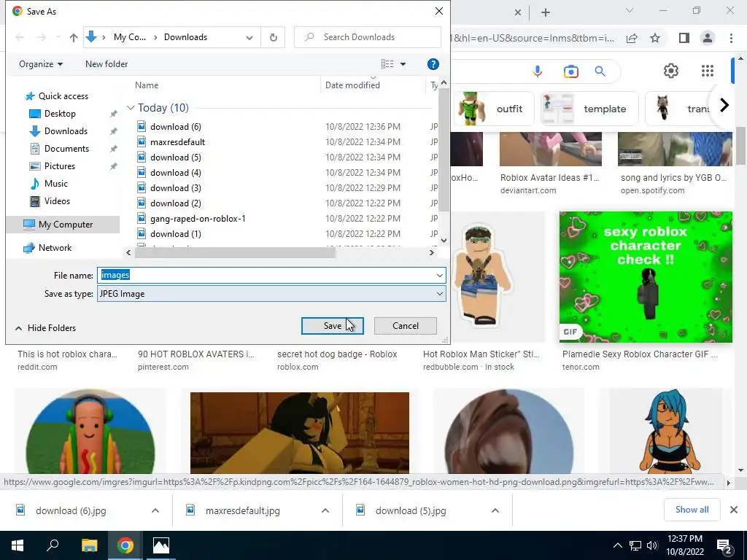Open download (6).jpg options chevron

[x=155, y=510]
